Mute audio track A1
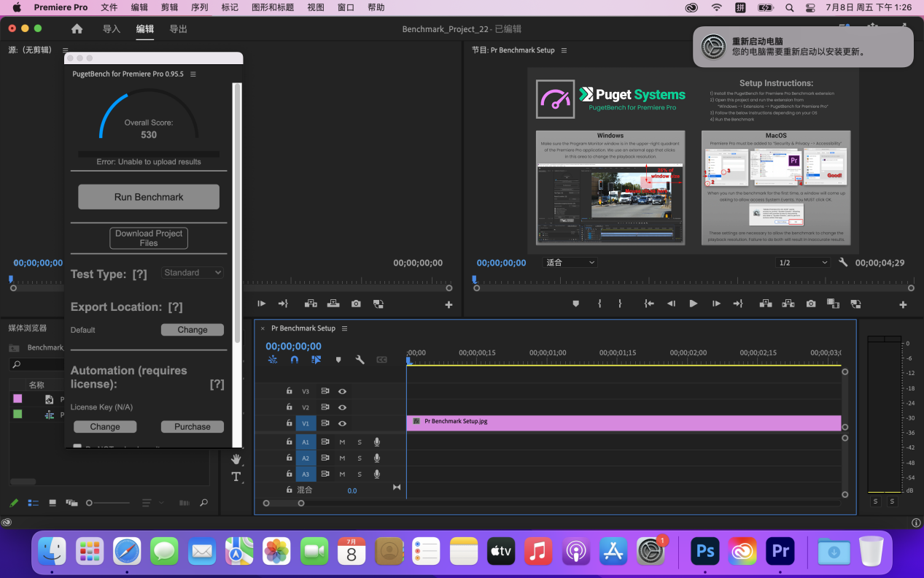This screenshot has height=578, width=924. tap(342, 442)
